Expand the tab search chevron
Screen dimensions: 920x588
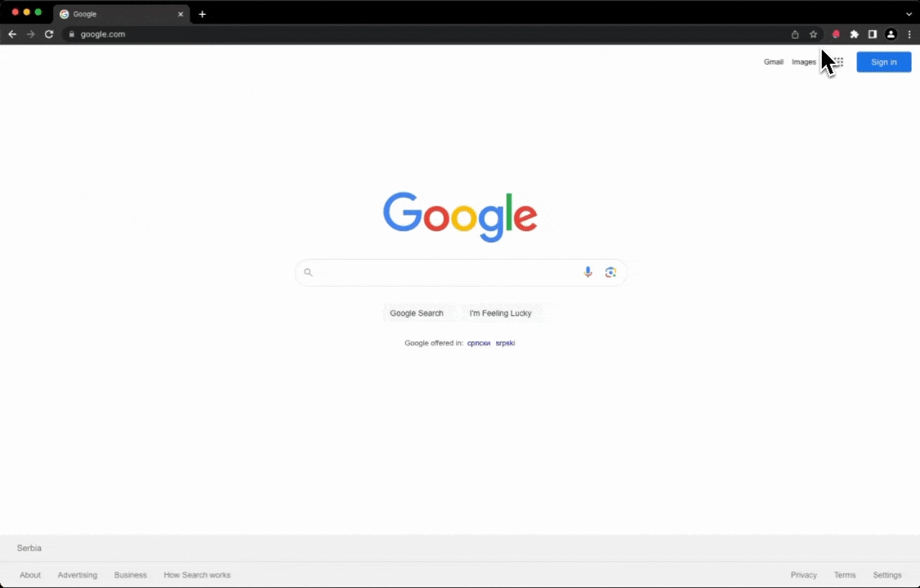pyautogui.click(x=909, y=14)
